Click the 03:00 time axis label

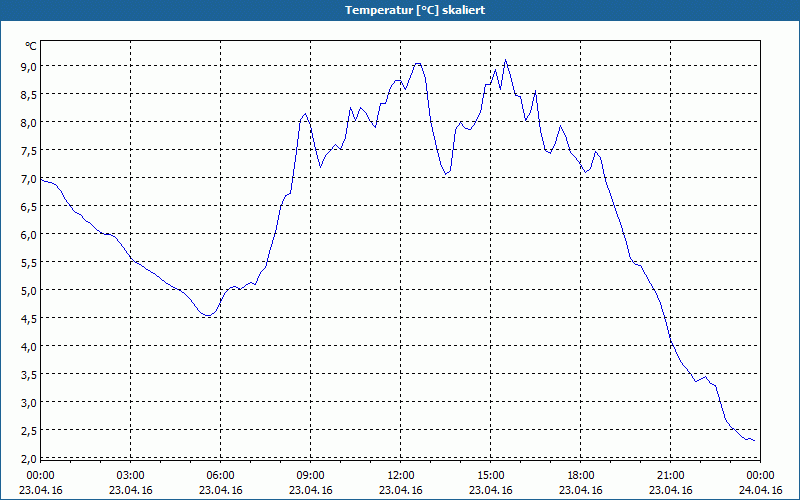[x=131, y=476]
